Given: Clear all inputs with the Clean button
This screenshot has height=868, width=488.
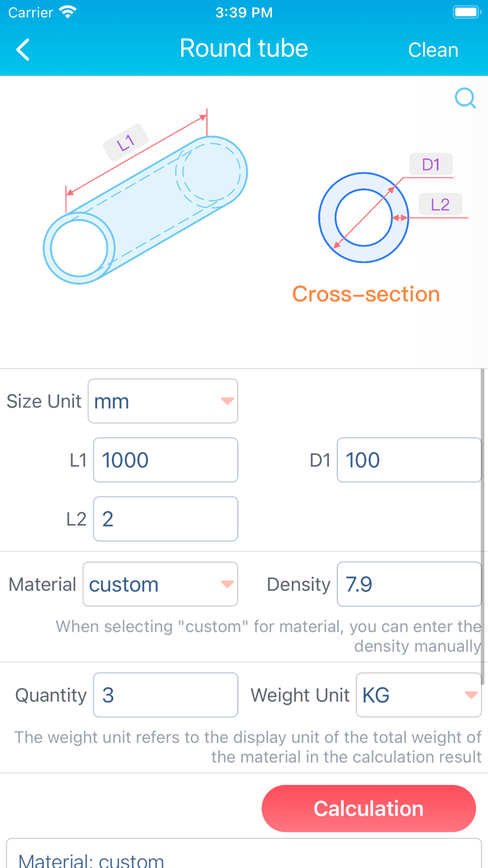Looking at the screenshot, I should (433, 50).
